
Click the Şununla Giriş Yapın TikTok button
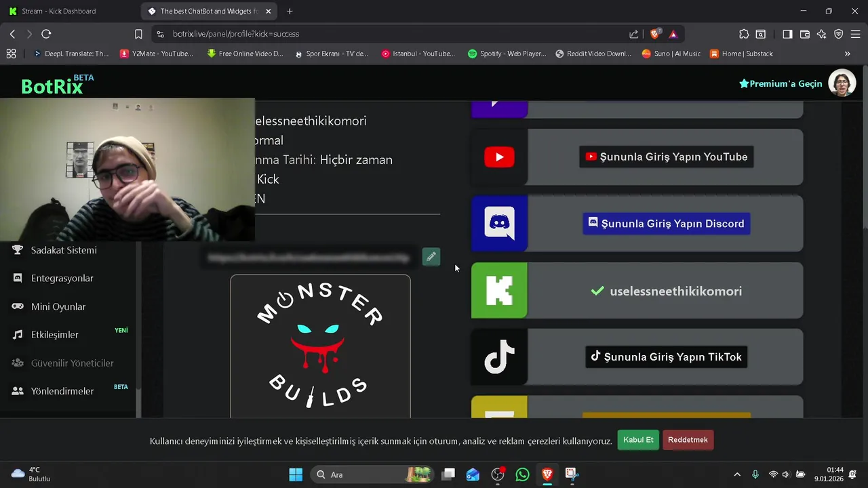[x=667, y=357]
